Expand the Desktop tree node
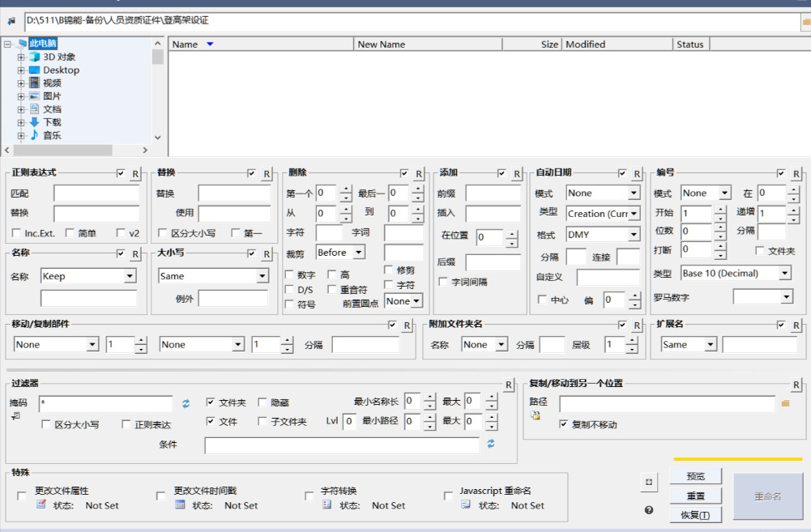This screenshot has height=532, width=811. click(x=21, y=70)
